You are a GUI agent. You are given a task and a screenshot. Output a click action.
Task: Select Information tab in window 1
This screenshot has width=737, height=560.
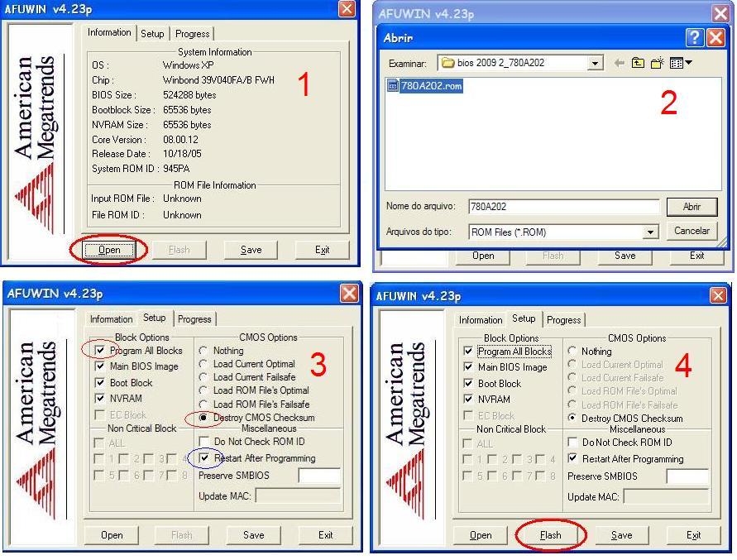pyautogui.click(x=109, y=32)
